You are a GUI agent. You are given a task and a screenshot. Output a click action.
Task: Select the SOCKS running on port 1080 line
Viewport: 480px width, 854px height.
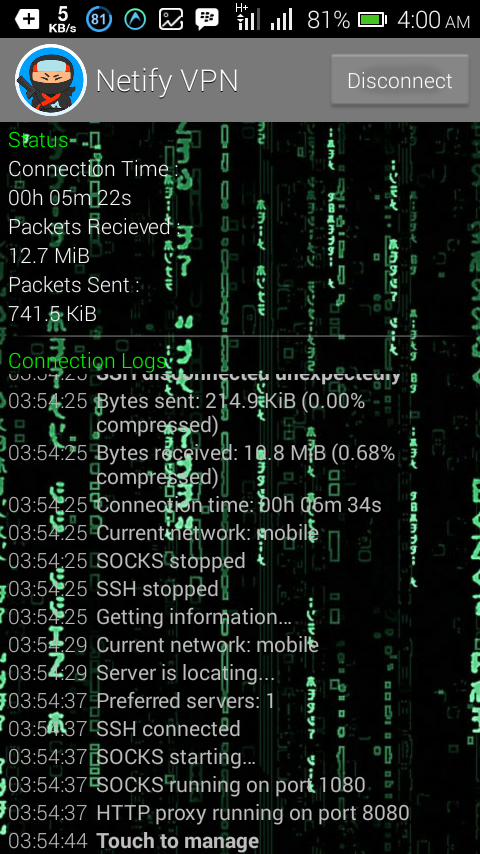(231, 785)
